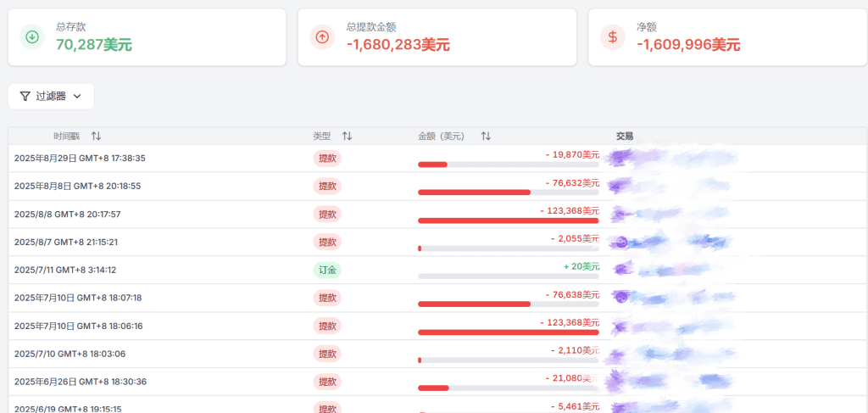Image resolution: width=868 pixels, height=413 pixels.
Task: Click the funnel icon on the 过滤器 button
Action: click(25, 97)
